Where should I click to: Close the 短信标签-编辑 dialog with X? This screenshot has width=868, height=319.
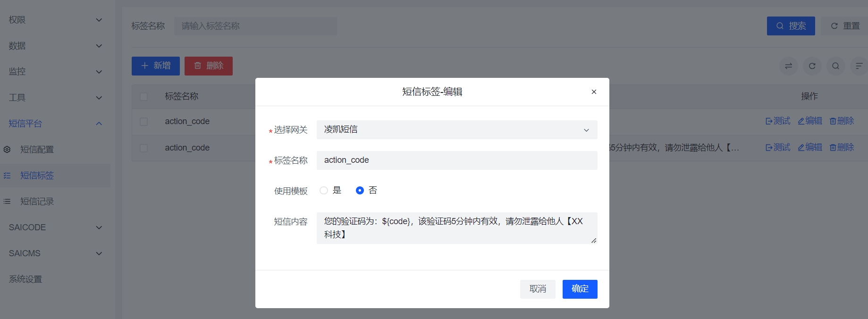click(594, 92)
